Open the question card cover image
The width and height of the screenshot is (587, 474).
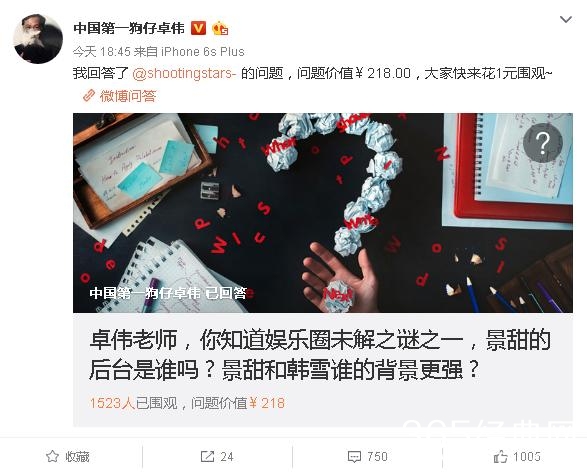pyautogui.click(x=323, y=213)
